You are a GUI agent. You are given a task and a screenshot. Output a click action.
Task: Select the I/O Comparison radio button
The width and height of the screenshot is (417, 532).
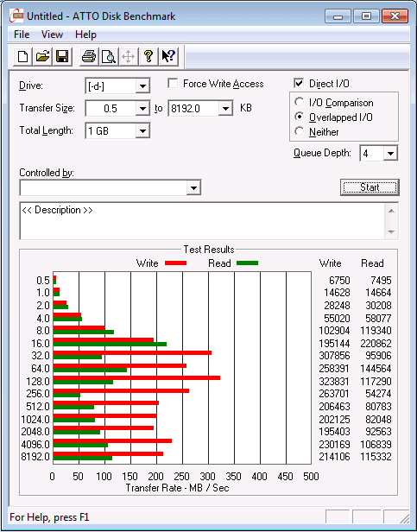pos(300,102)
